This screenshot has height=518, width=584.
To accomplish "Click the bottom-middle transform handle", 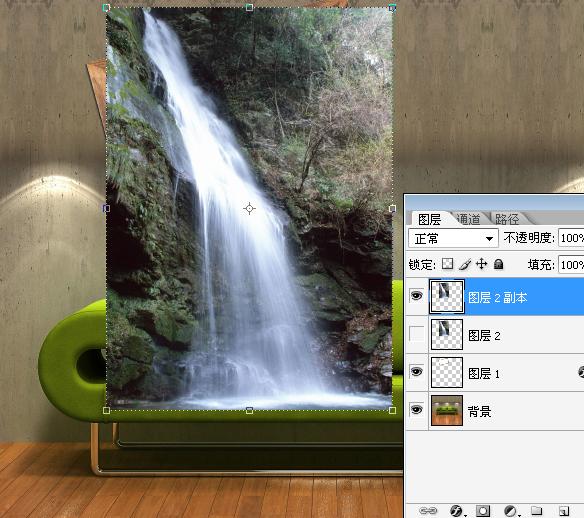I will 249,410.
